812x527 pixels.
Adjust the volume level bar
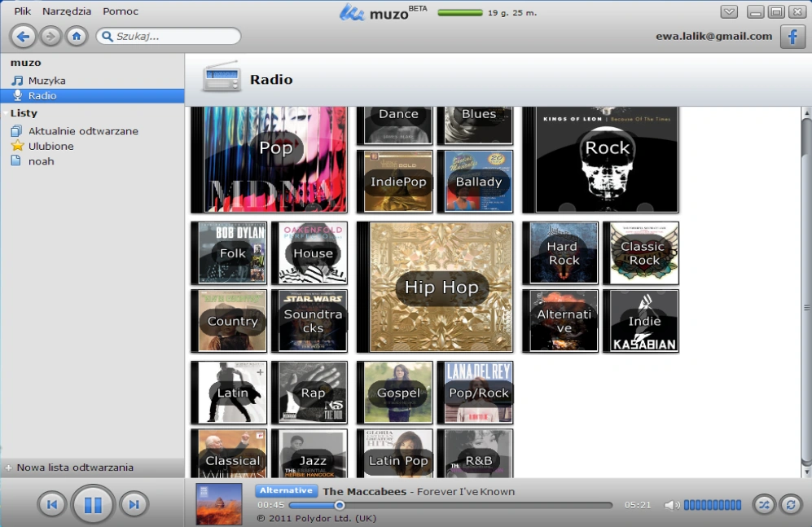713,505
